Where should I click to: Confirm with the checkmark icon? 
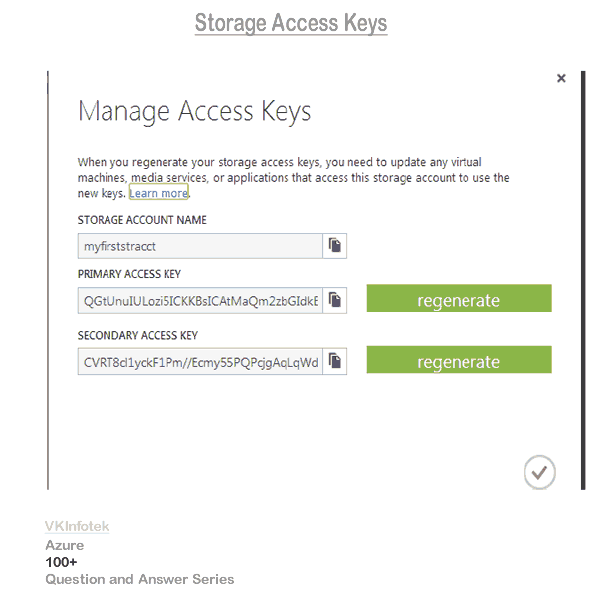pyautogui.click(x=539, y=471)
